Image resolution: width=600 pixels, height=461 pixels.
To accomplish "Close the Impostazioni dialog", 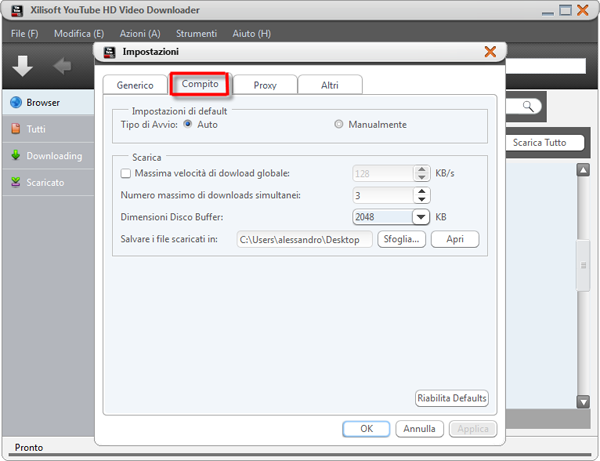I will (490, 52).
